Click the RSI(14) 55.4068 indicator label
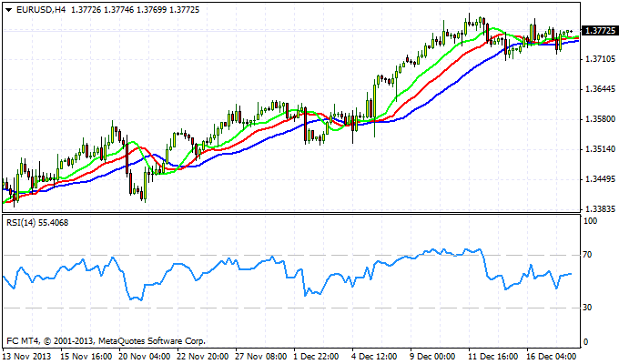Viewport: 619px width, 364px height. pyautogui.click(x=37, y=223)
